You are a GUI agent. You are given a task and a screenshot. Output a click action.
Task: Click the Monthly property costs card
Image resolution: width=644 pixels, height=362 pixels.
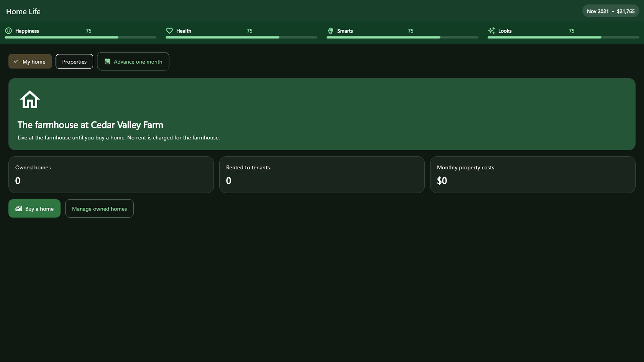click(x=533, y=175)
